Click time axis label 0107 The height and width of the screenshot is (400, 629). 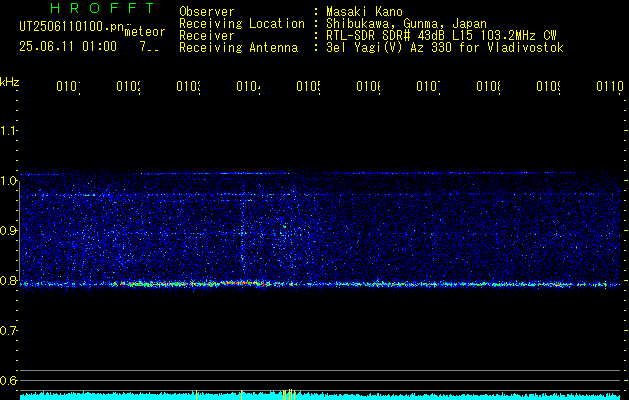point(428,86)
